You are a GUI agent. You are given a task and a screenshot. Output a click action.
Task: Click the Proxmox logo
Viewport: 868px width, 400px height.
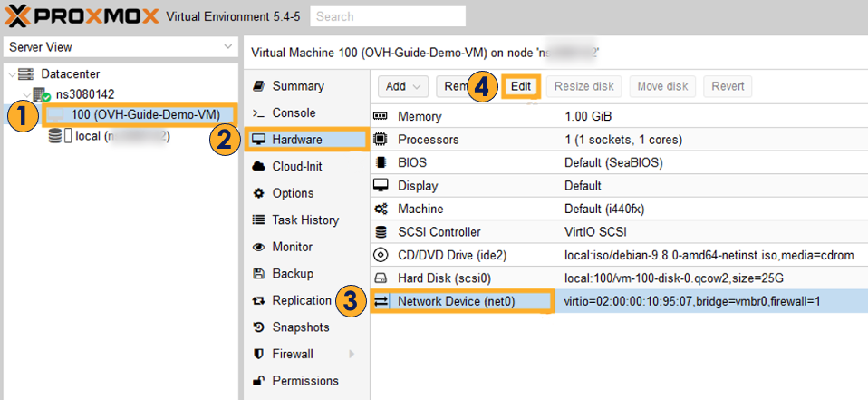click(x=82, y=15)
